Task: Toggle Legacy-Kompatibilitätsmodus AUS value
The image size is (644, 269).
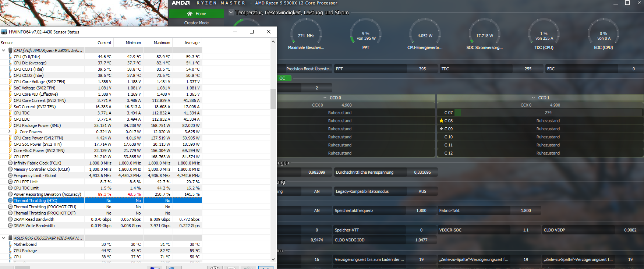Action: [x=422, y=191]
